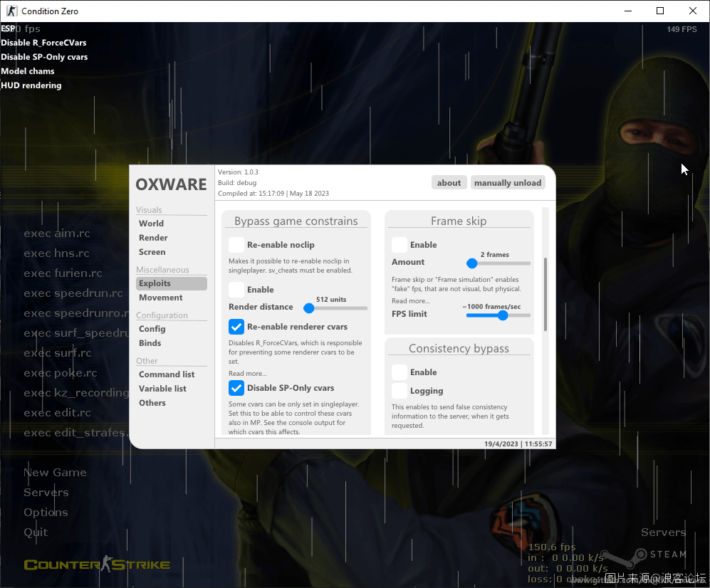Follow Read more under Frame skip
This screenshot has width=710, height=588.
click(x=410, y=301)
